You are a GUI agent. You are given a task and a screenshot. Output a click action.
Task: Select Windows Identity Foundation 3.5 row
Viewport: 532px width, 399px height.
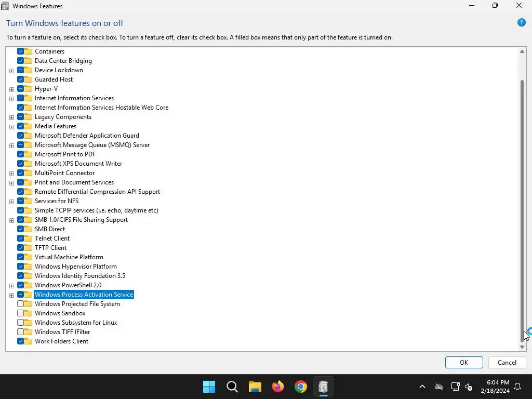point(79,275)
